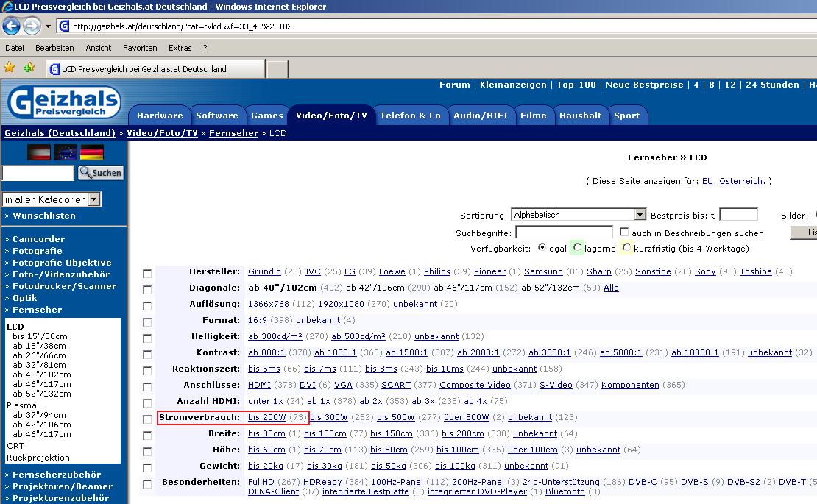
Task: Filter Stromverbrauch by 'bis 200W'
Action: coord(266,417)
